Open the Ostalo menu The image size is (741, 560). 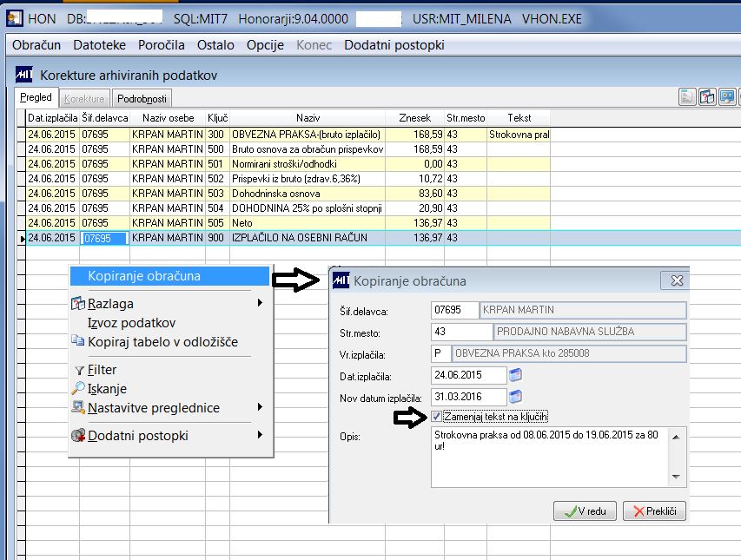click(215, 45)
